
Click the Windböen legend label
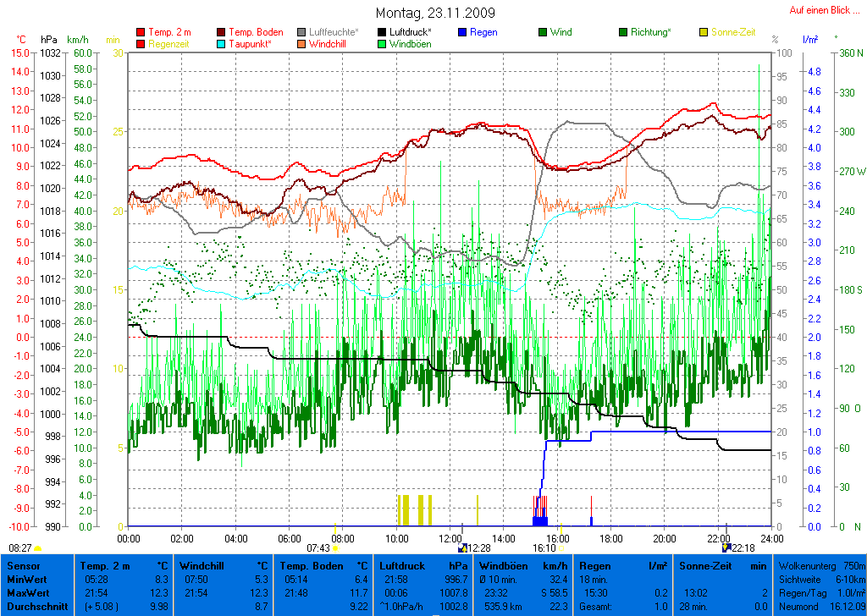(x=410, y=44)
